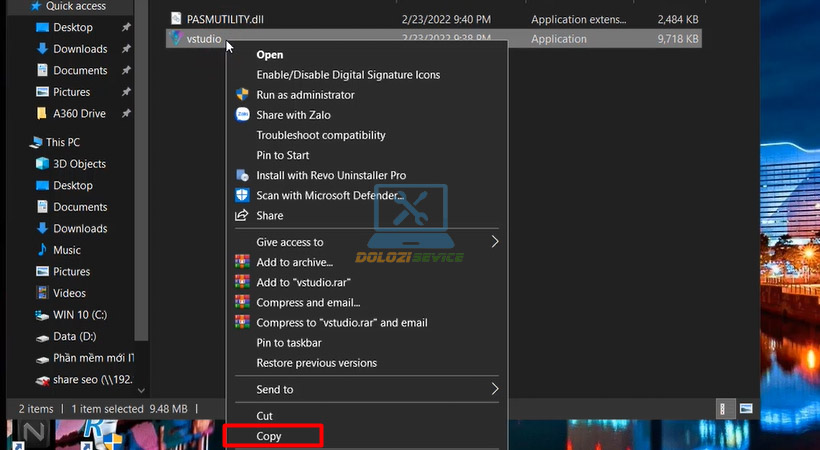The width and height of the screenshot is (820, 450).
Task: Click the Revo Uninstaller Pro icon
Action: pyautogui.click(x=242, y=175)
